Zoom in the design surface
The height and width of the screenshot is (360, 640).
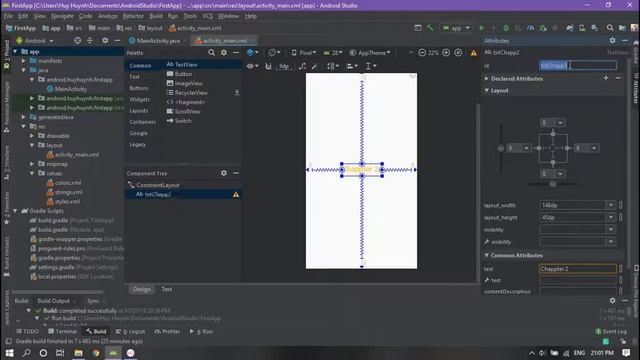click(446, 53)
